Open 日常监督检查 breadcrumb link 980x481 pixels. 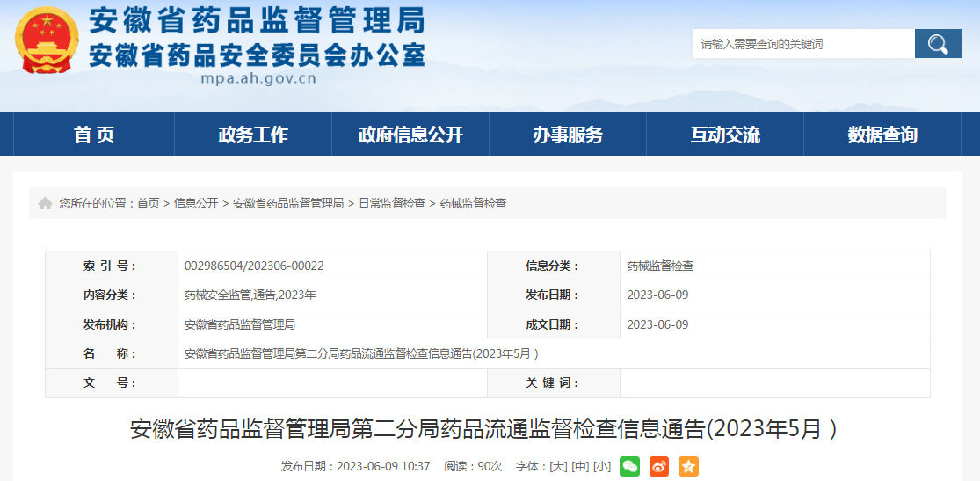392,203
